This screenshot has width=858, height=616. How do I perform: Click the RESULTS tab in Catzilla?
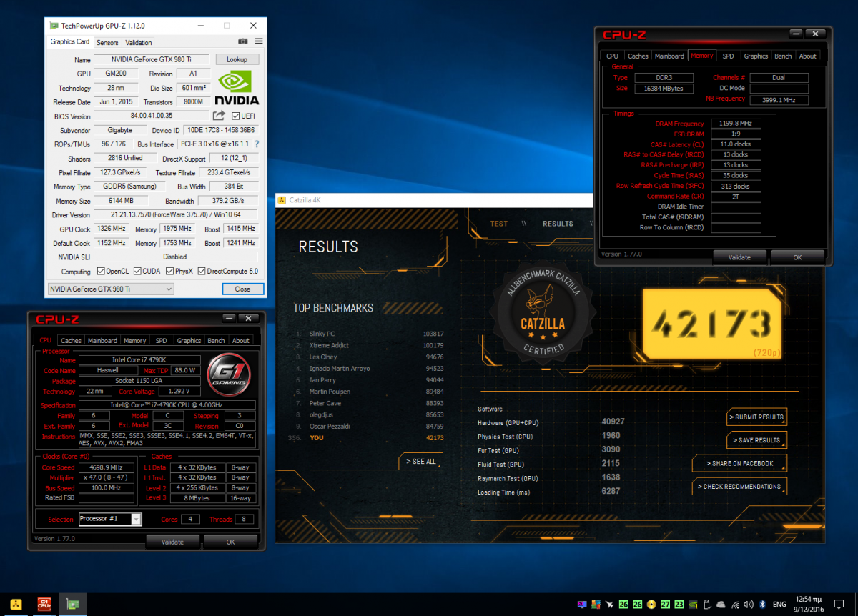[x=558, y=224]
